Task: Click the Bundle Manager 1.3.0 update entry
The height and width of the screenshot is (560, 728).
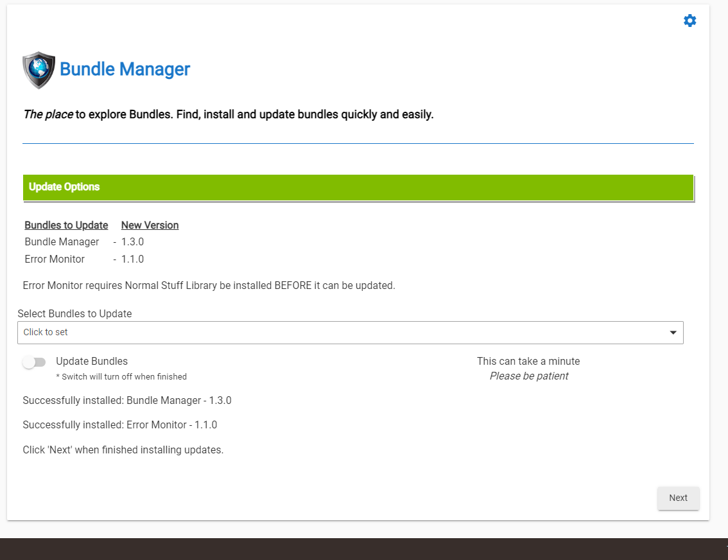Action: 83,241
